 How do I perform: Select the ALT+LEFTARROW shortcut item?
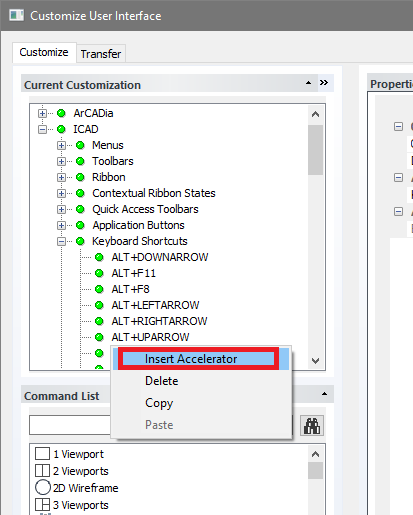(155, 305)
